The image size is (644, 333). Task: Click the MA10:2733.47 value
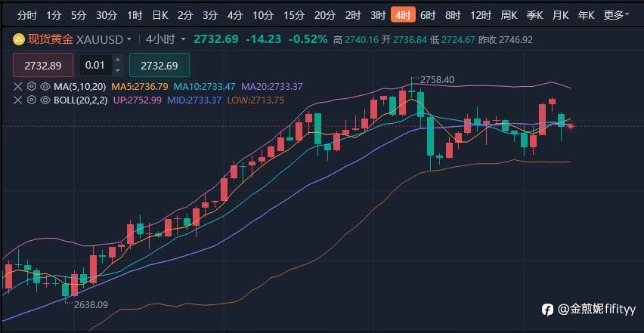click(x=205, y=87)
